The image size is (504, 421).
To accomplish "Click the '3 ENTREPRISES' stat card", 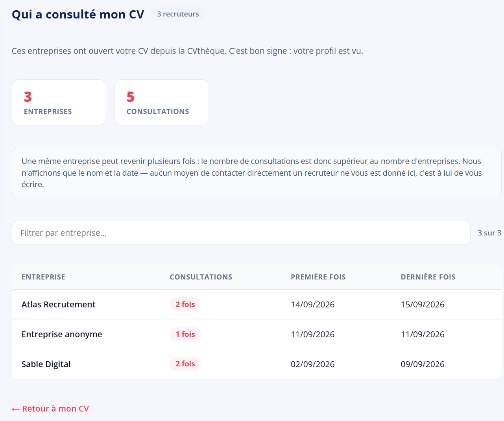I will click(59, 103).
